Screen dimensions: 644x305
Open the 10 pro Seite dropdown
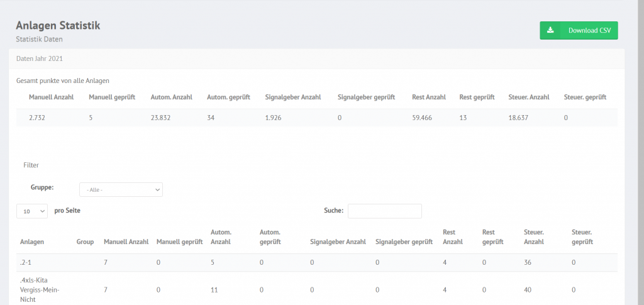tap(32, 211)
